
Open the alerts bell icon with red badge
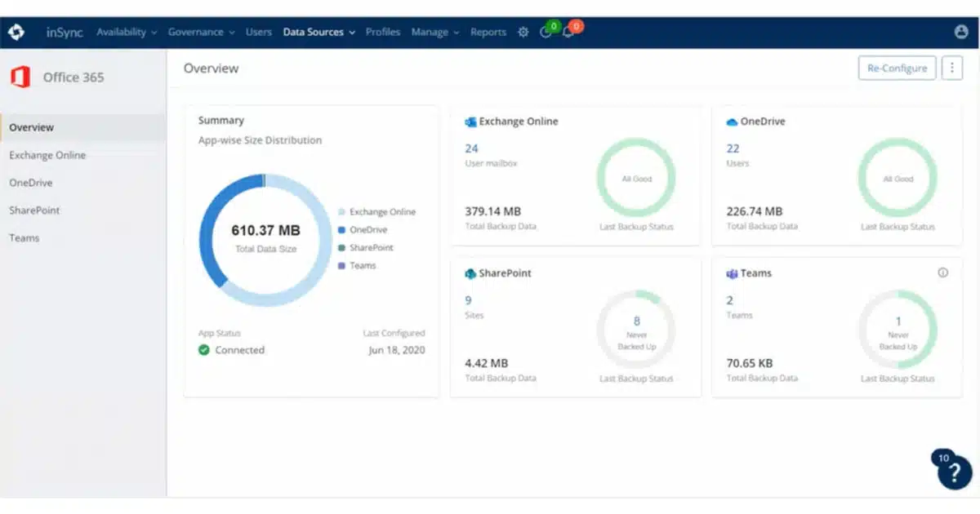tap(568, 33)
